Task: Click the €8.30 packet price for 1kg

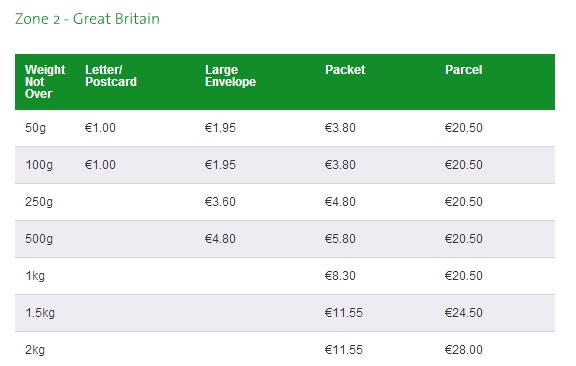Action: [340, 276]
